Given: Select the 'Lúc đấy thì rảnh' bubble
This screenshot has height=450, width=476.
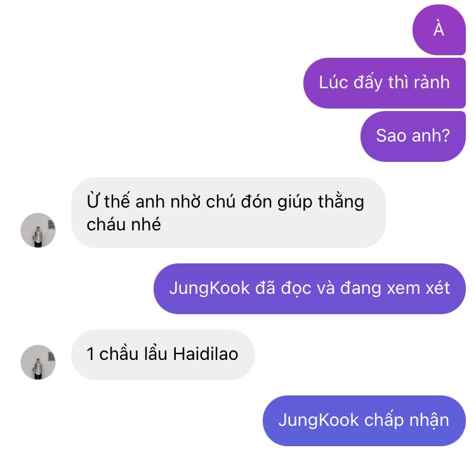Looking at the screenshot, I should click(385, 83).
